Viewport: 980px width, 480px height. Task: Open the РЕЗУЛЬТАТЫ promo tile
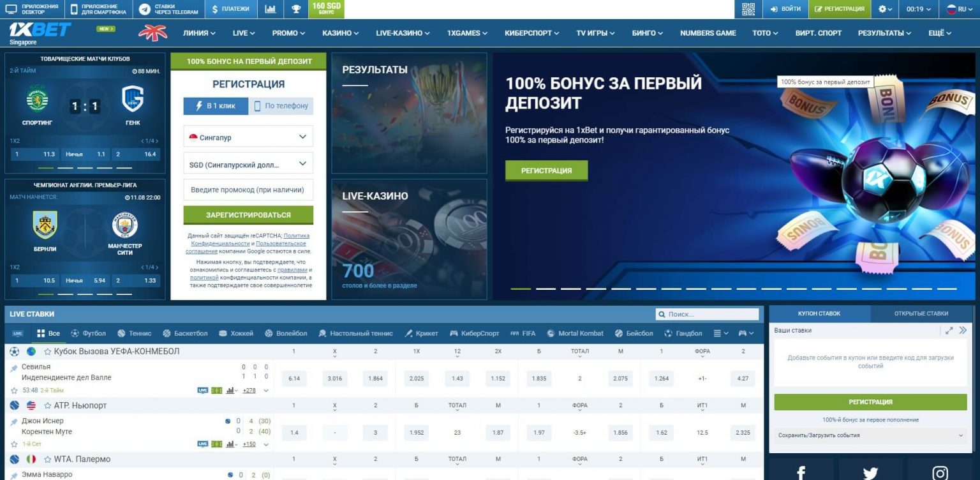[409, 113]
